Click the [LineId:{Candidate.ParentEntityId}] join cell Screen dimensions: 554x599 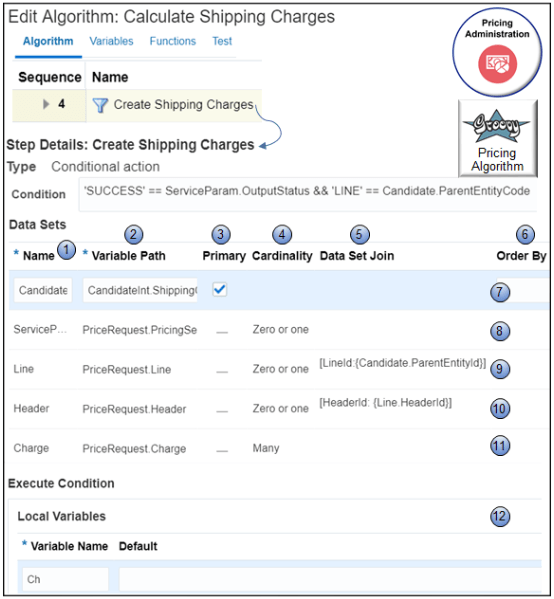click(x=403, y=363)
